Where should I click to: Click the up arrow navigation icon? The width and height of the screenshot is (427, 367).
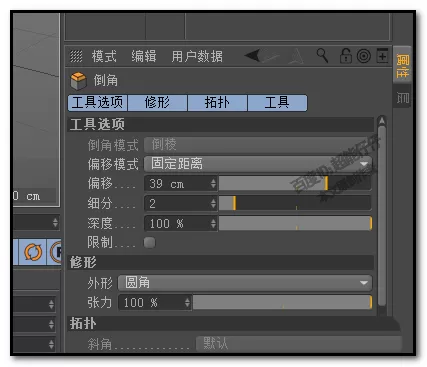click(296, 56)
